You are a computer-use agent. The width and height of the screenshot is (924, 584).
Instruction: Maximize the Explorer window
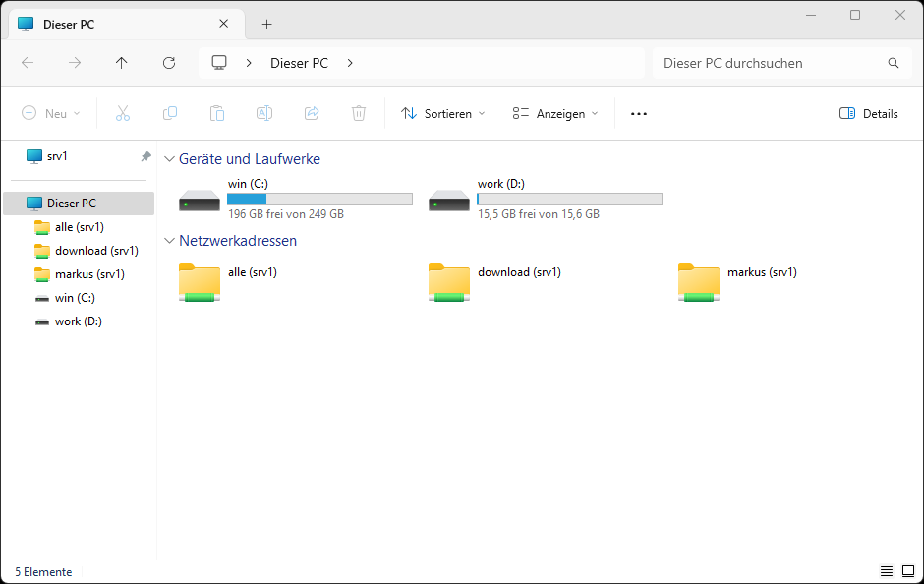[x=855, y=16]
